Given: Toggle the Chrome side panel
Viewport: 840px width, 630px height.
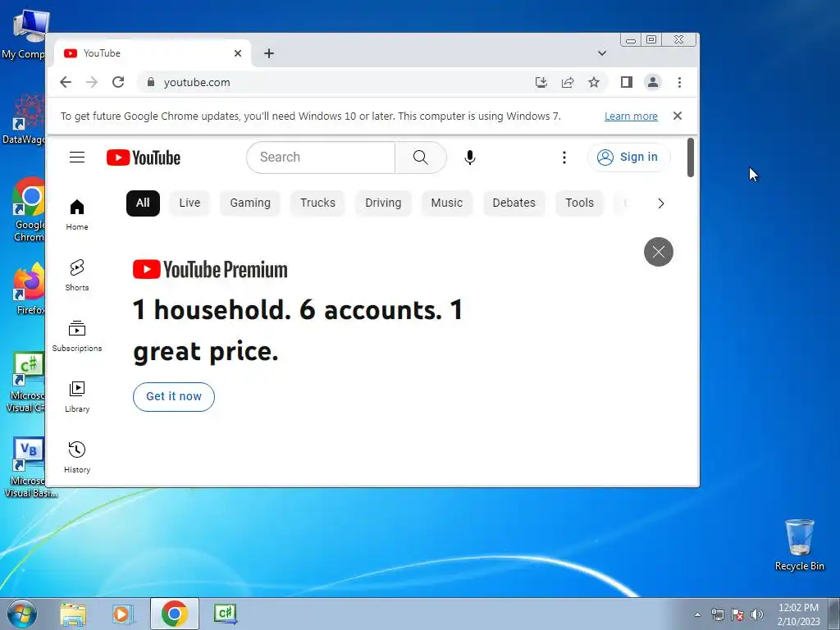Looking at the screenshot, I should click(x=626, y=82).
